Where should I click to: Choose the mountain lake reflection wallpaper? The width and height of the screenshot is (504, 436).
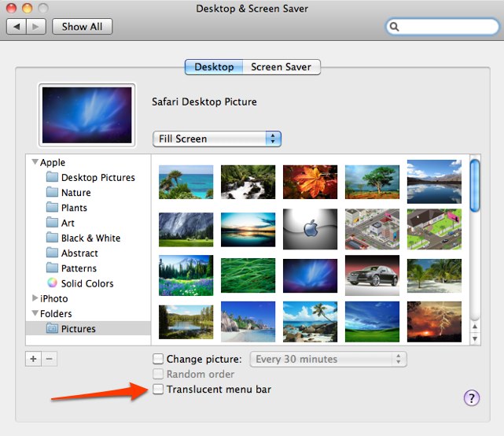pos(434,182)
